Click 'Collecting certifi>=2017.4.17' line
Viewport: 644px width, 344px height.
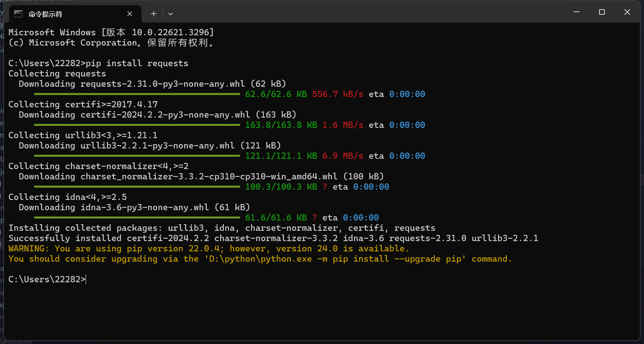click(83, 104)
